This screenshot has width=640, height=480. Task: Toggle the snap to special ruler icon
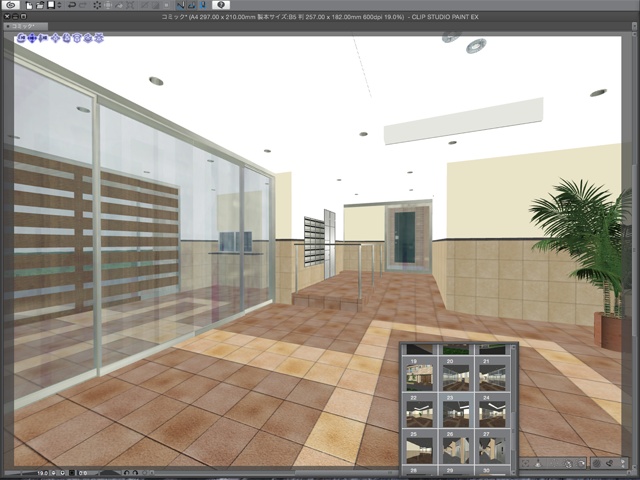[192, 5]
